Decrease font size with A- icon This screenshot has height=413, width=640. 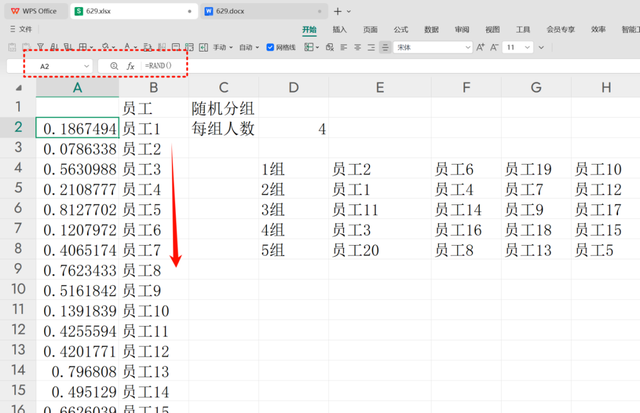coord(494,47)
